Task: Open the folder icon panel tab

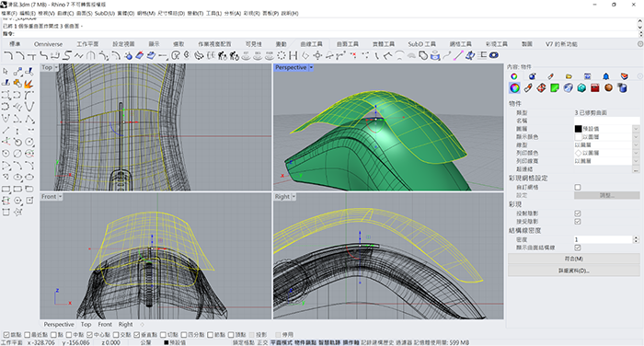Action: tap(569, 76)
